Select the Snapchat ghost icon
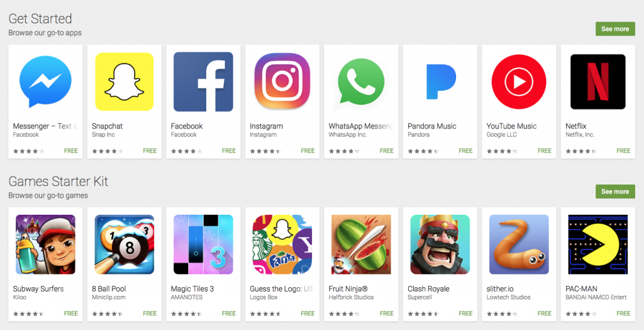Screen dimensions: 644x330 click(x=125, y=81)
